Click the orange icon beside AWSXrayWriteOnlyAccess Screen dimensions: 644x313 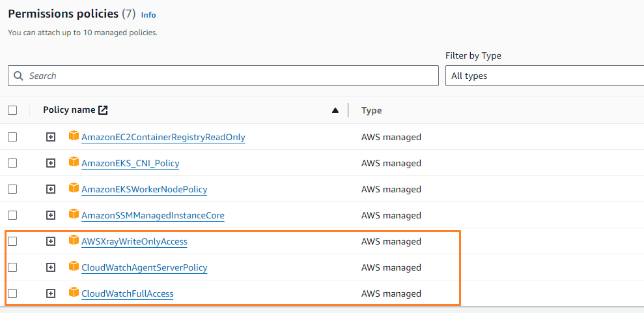tap(74, 240)
